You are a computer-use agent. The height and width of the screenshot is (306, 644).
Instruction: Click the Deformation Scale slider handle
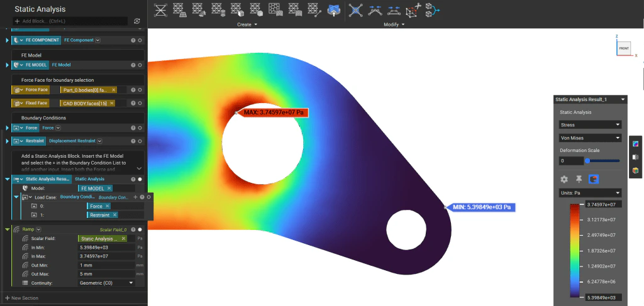tap(587, 161)
